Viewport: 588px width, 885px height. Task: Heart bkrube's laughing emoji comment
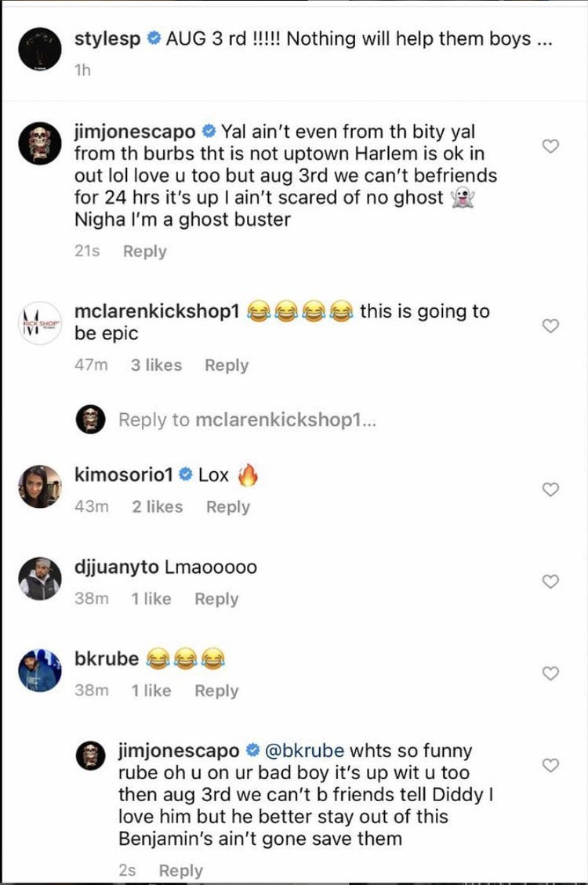(x=551, y=673)
